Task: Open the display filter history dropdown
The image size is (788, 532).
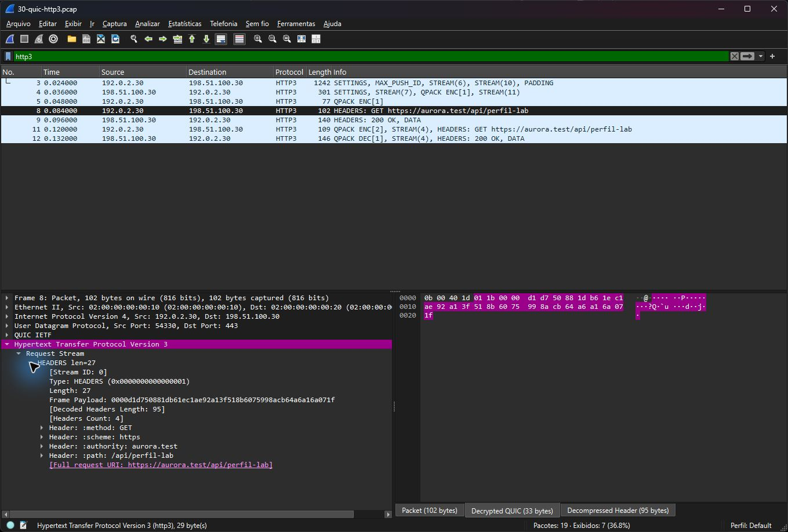Action: point(761,56)
